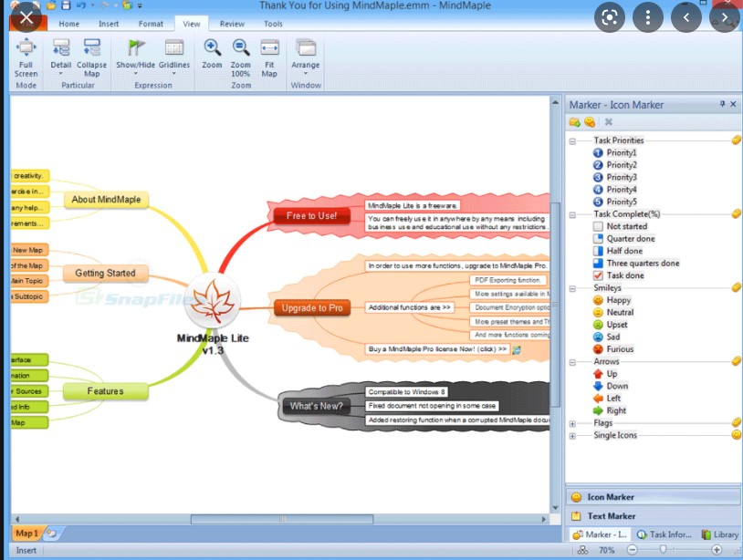This screenshot has height=560, width=743.
Task: Select the Priority3 marker icon
Action: point(598,177)
